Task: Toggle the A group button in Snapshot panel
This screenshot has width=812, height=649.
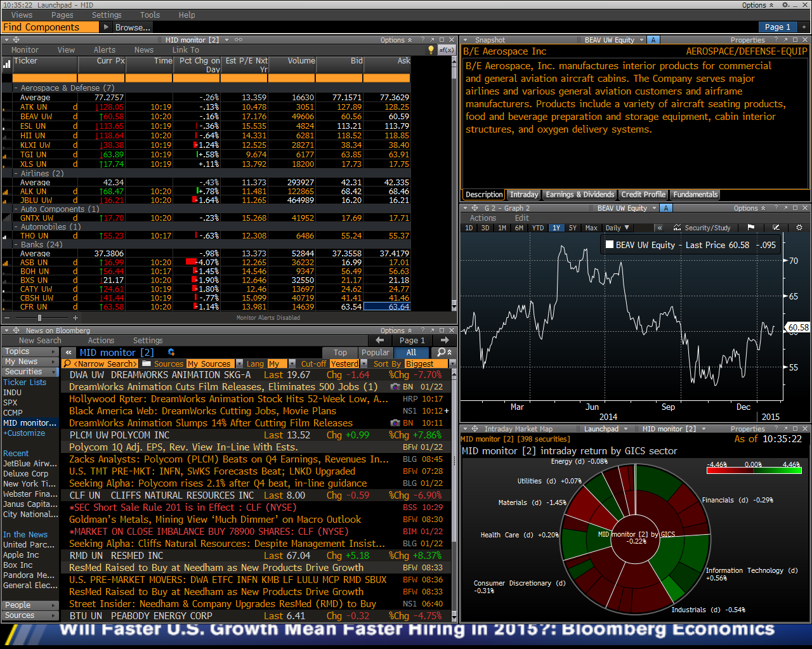Action: (x=653, y=40)
